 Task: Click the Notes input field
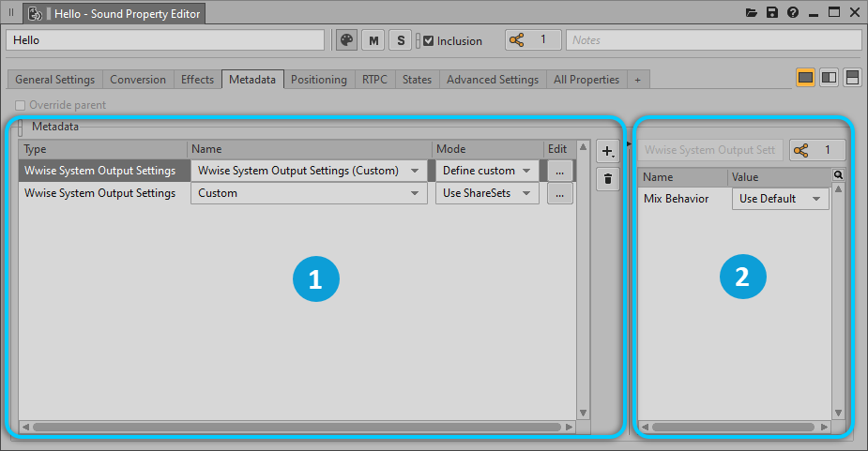pos(713,40)
